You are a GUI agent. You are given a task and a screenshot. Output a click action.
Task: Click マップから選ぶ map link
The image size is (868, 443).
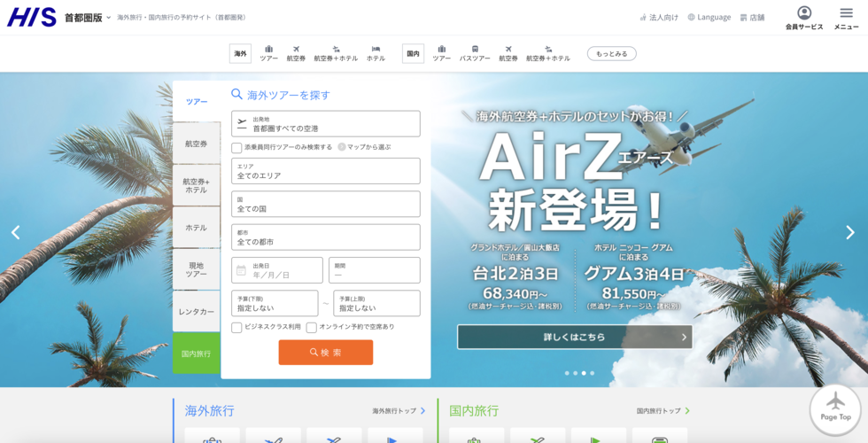click(364, 147)
